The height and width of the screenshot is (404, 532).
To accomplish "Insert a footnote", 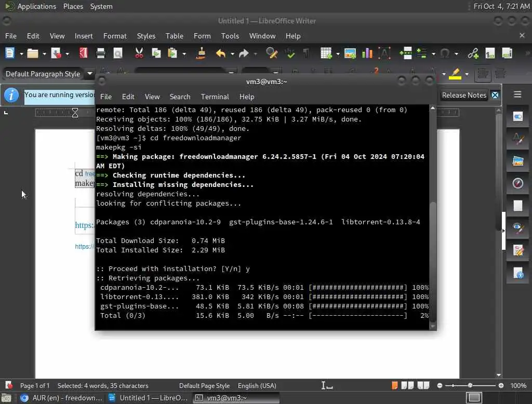I will pyautogui.click(x=490, y=53).
